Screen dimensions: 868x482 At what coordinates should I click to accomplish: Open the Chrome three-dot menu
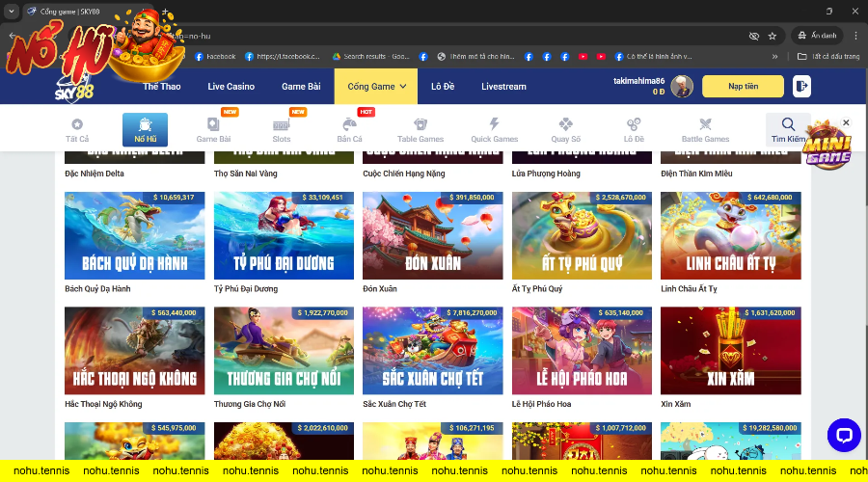coord(853,36)
